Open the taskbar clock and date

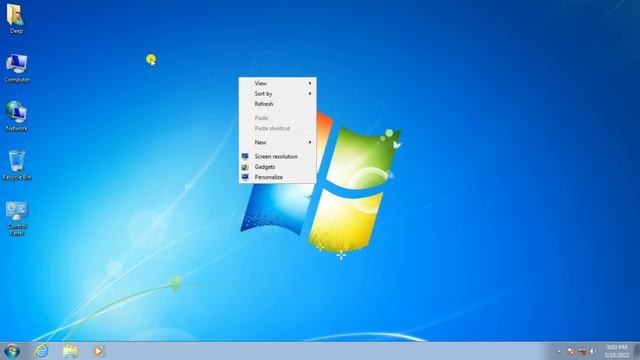(x=617, y=351)
